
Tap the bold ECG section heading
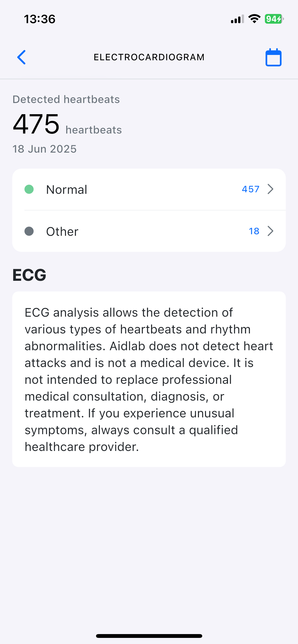coord(29,275)
